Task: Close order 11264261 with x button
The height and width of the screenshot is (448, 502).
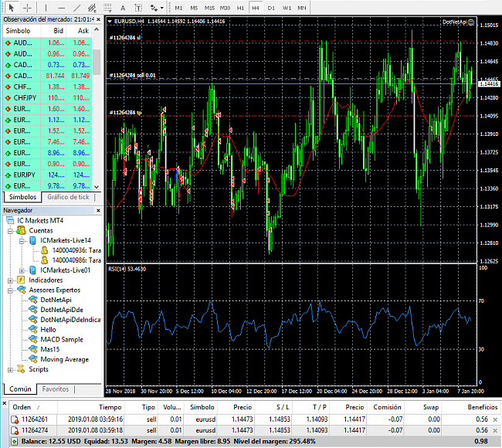Action: [x=495, y=419]
